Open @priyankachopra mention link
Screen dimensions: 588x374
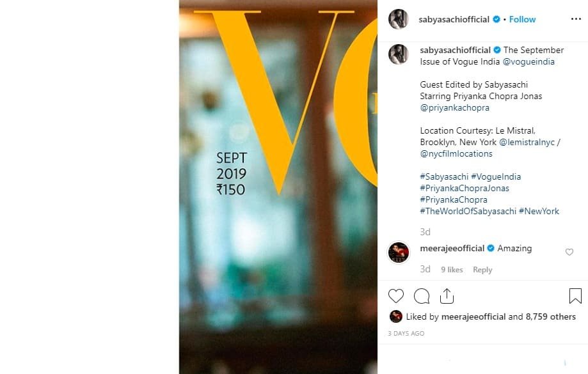pos(454,107)
